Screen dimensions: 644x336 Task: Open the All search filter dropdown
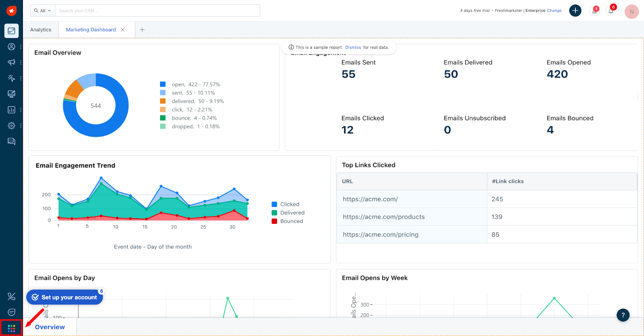coord(43,11)
